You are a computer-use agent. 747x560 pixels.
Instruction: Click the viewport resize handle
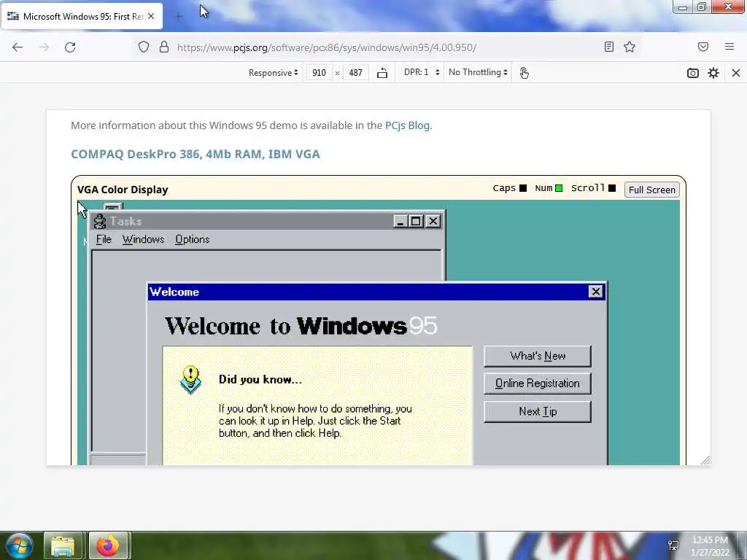[x=705, y=460]
